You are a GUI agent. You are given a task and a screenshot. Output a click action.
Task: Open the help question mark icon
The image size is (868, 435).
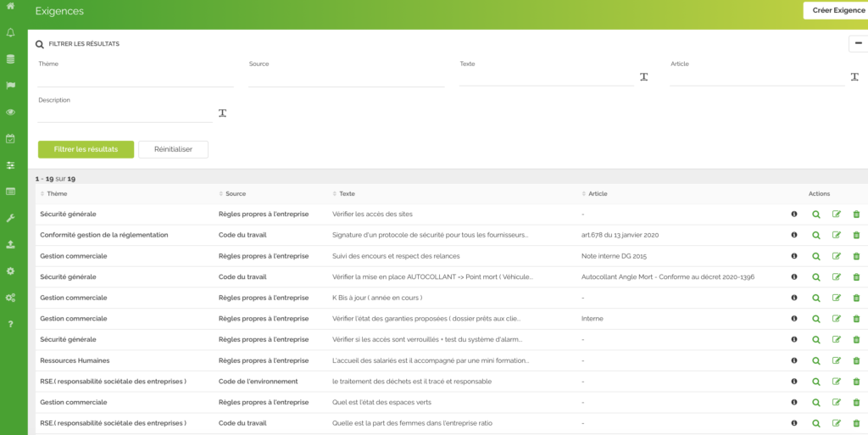click(x=10, y=324)
